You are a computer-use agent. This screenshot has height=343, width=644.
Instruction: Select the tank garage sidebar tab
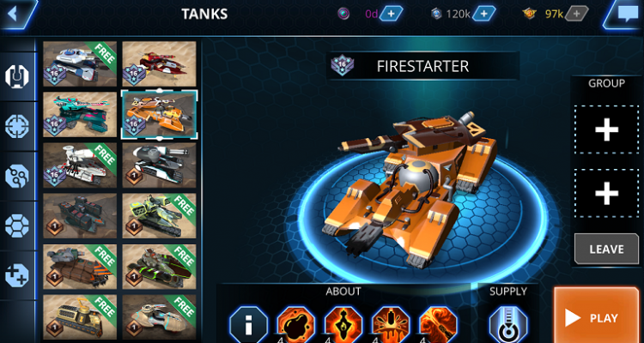(x=17, y=76)
